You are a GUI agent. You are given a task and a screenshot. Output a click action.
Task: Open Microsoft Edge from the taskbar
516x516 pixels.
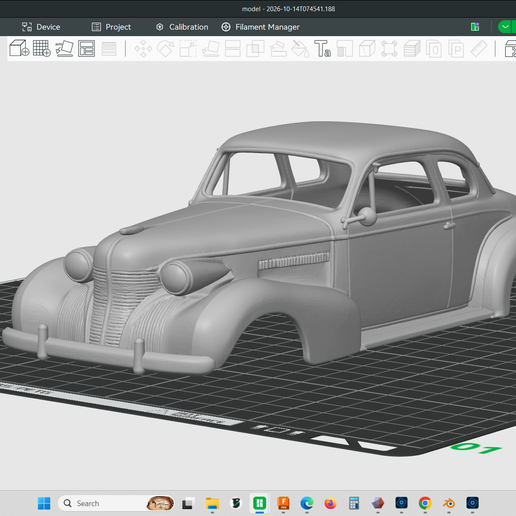pos(307,503)
